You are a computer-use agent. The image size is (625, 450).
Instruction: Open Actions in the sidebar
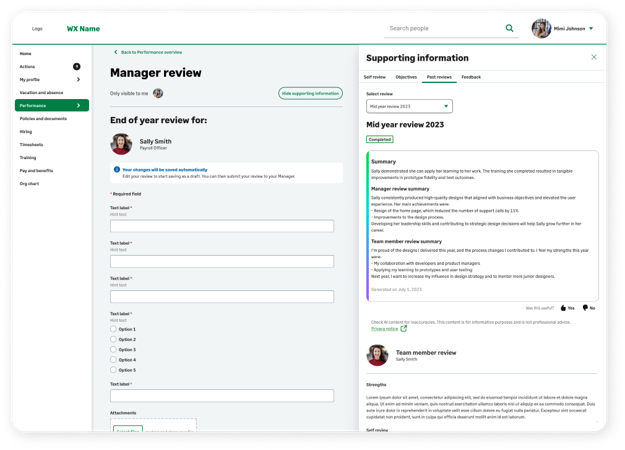(x=27, y=67)
